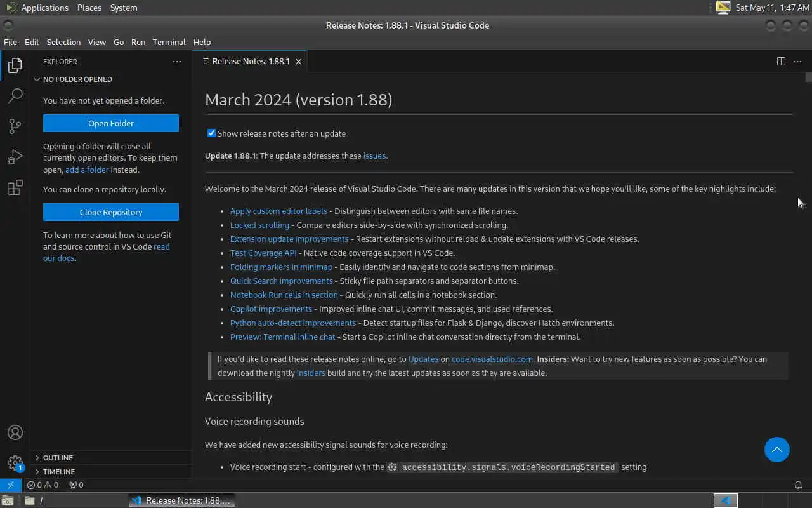Open the Go menu

(119, 42)
